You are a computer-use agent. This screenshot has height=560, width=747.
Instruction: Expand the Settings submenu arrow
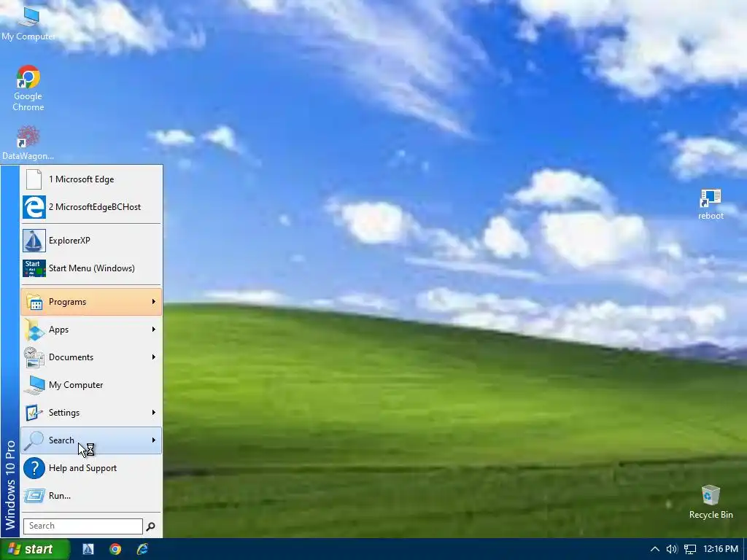pyautogui.click(x=153, y=413)
